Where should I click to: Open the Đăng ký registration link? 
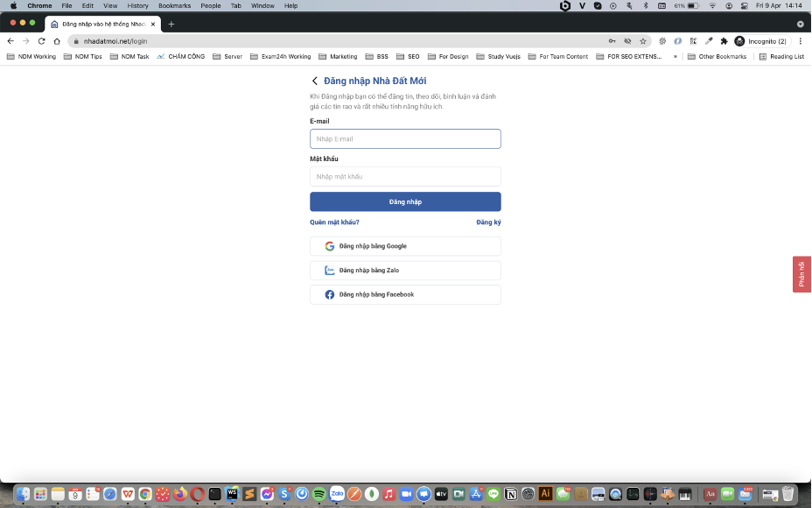click(488, 222)
